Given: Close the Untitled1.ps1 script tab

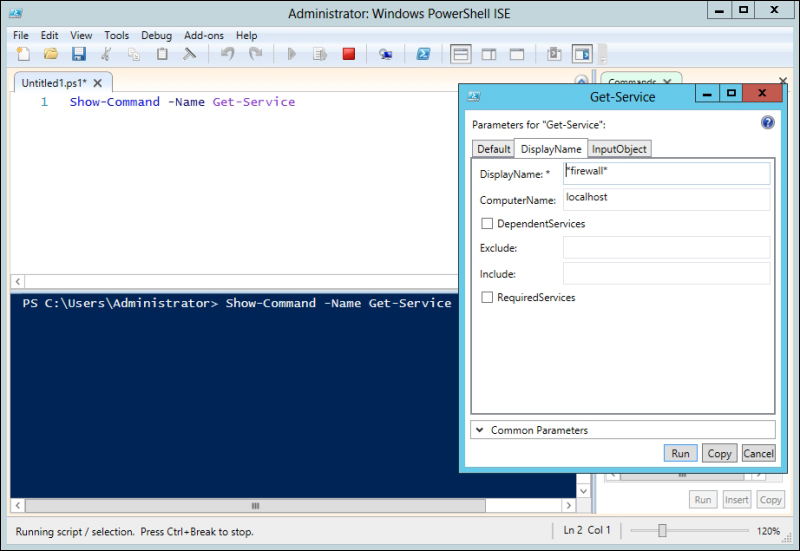Looking at the screenshot, I should (x=98, y=83).
